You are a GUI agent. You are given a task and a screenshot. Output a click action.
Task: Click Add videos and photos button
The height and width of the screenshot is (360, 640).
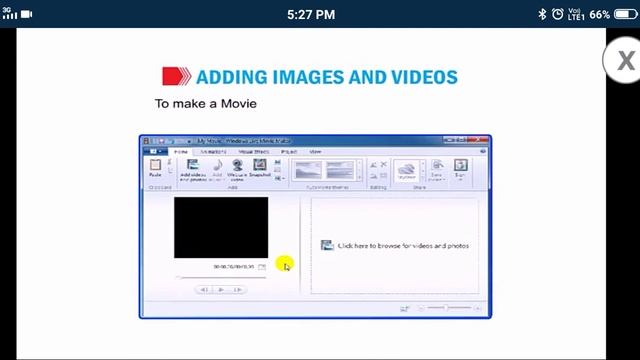[193, 170]
